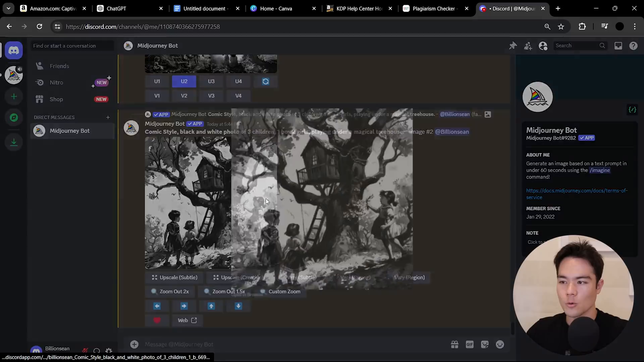644x362 pixels.
Task: Open image on Web button
Action: point(187,320)
